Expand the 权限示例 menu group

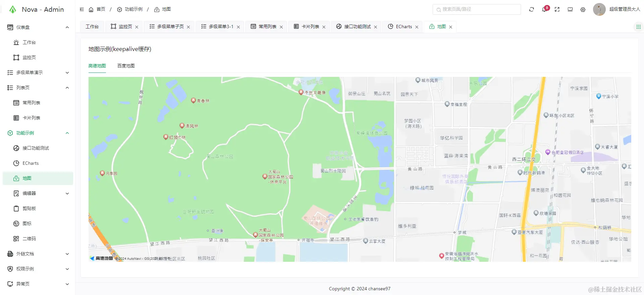[x=67, y=269]
